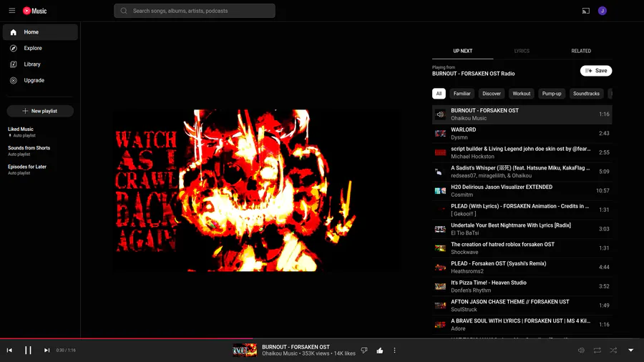Dislike the current song
The height and width of the screenshot is (362, 644).
364,350
